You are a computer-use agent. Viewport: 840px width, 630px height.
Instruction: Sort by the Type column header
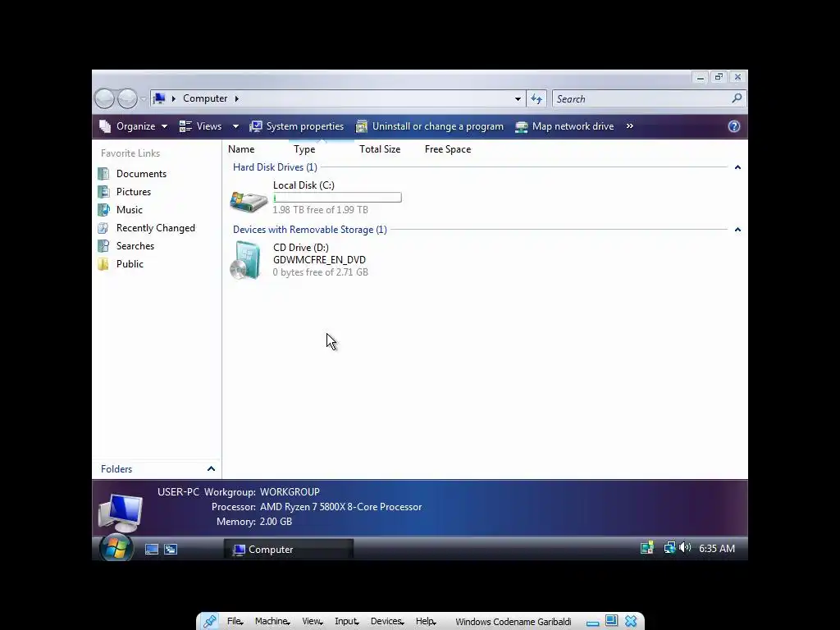(x=304, y=149)
